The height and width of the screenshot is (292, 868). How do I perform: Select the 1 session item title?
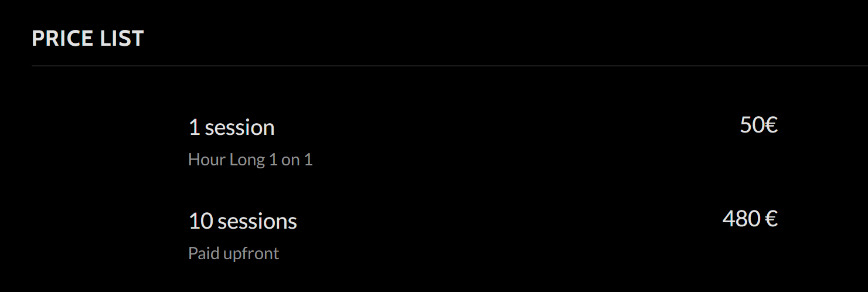click(232, 127)
